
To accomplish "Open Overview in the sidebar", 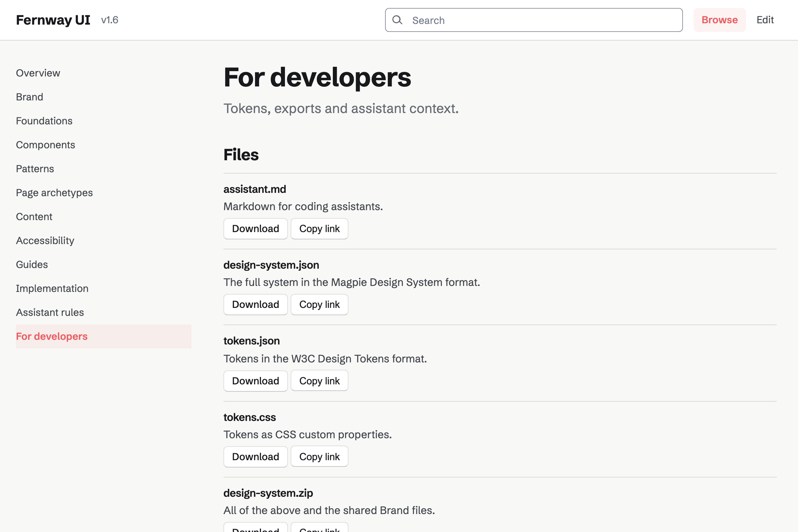I will pyautogui.click(x=38, y=73).
